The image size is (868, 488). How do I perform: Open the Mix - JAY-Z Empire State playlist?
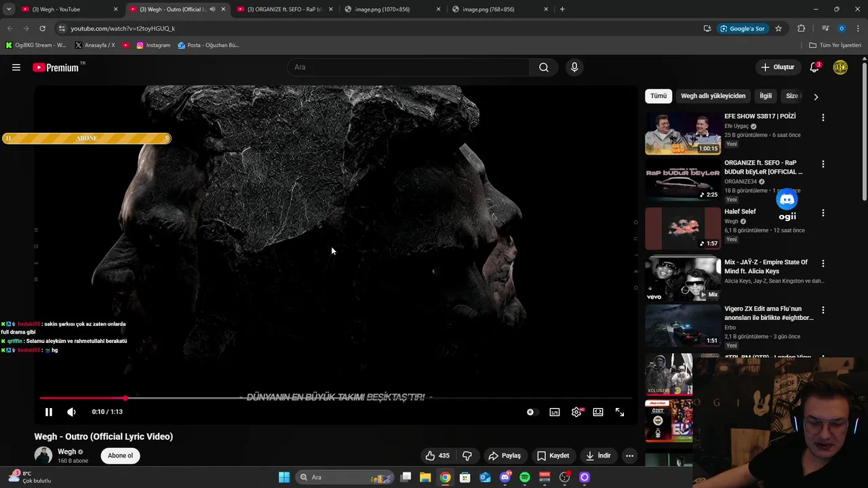tap(682, 279)
